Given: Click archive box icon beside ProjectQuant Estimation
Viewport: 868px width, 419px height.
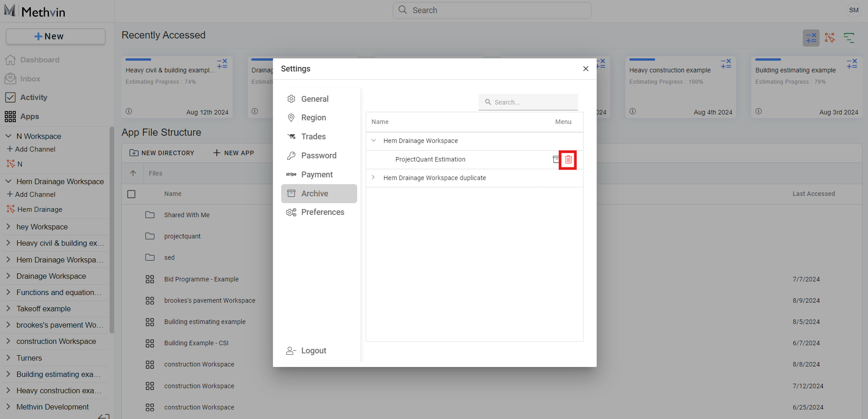Looking at the screenshot, I should pos(556,160).
